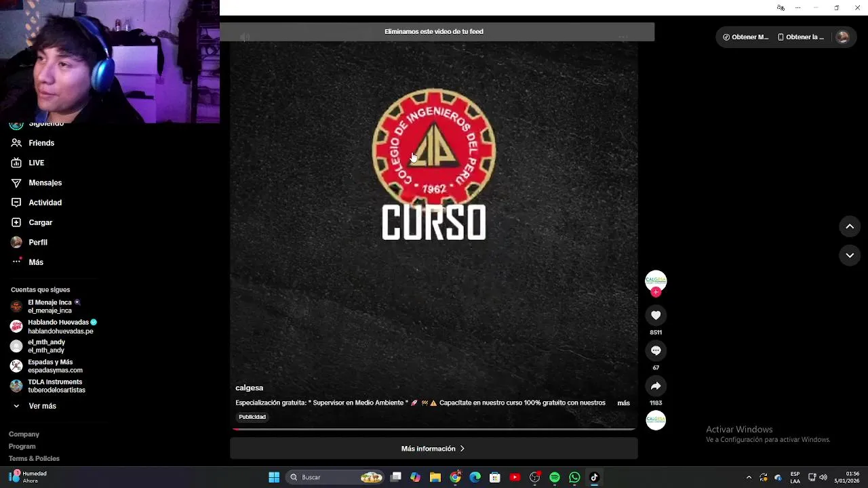Viewport: 868px width, 488px height.
Task: Click the Program footer link
Action: tap(22, 447)
